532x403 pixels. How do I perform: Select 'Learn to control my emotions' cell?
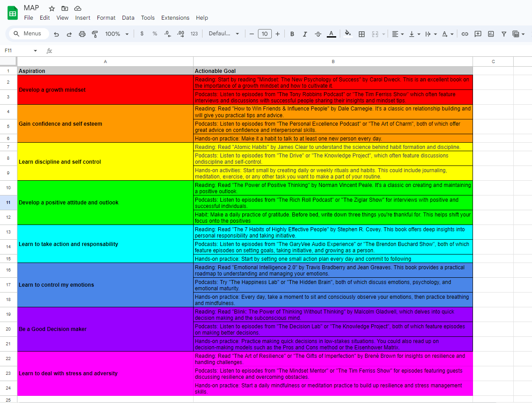tap(105, 285)
